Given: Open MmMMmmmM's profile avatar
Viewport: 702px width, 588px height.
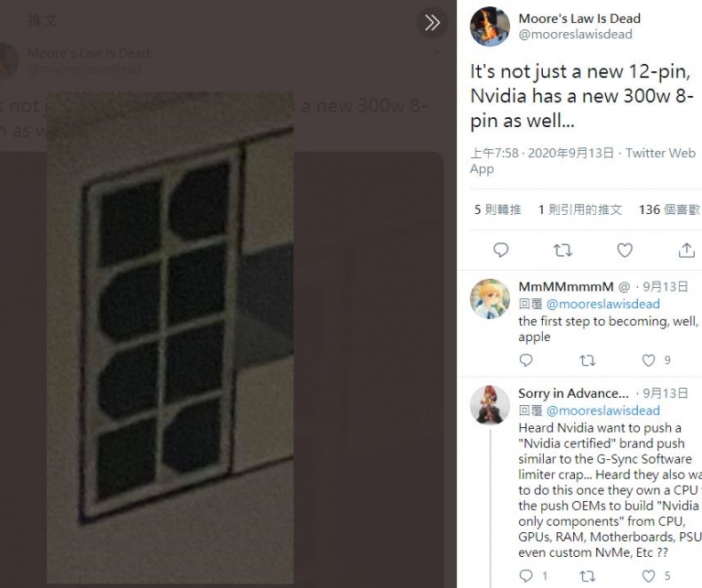Looking at the screenshot, I should click(490, 299).
